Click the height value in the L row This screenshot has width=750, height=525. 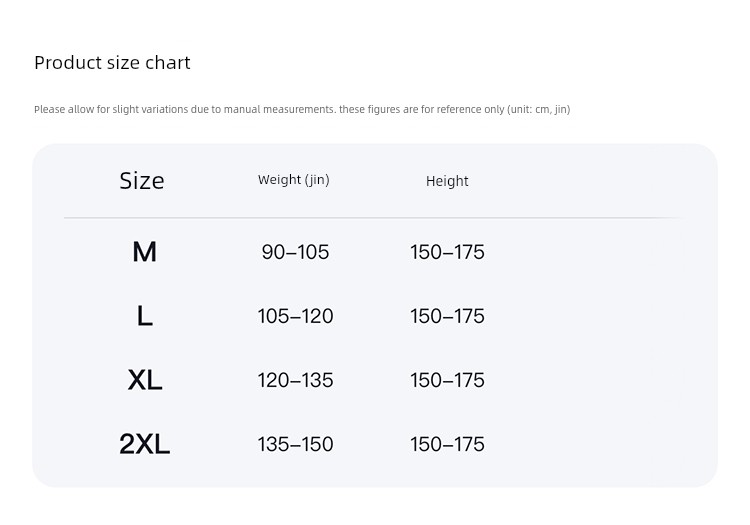click(447, 316)
